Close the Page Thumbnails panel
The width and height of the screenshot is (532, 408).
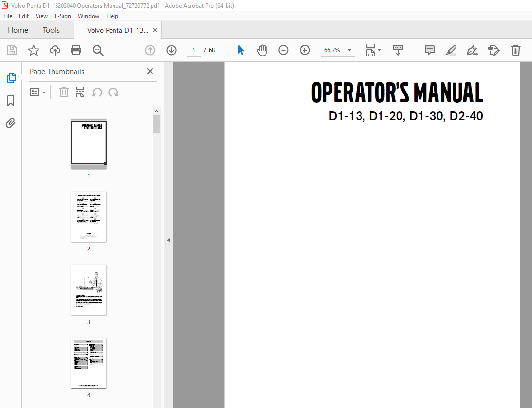point(150,71)
